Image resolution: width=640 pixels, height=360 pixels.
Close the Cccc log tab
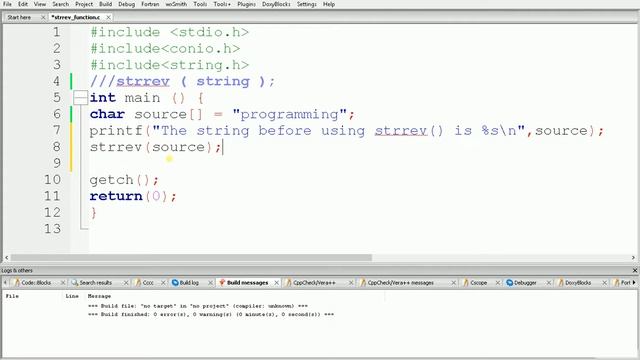(163, 282)
